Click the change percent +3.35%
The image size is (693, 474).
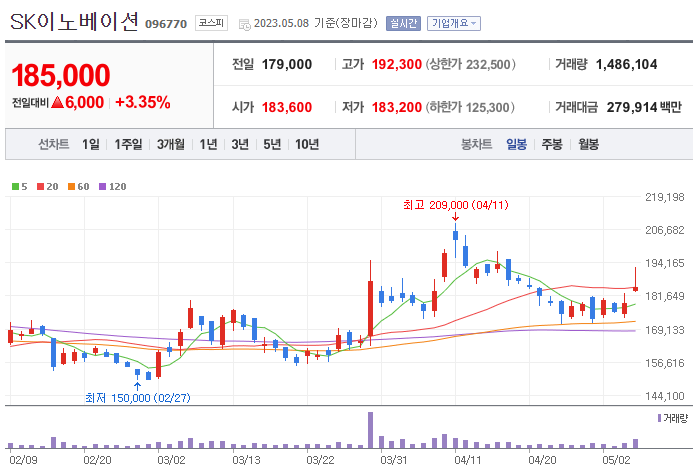click(x=143, y=103)
